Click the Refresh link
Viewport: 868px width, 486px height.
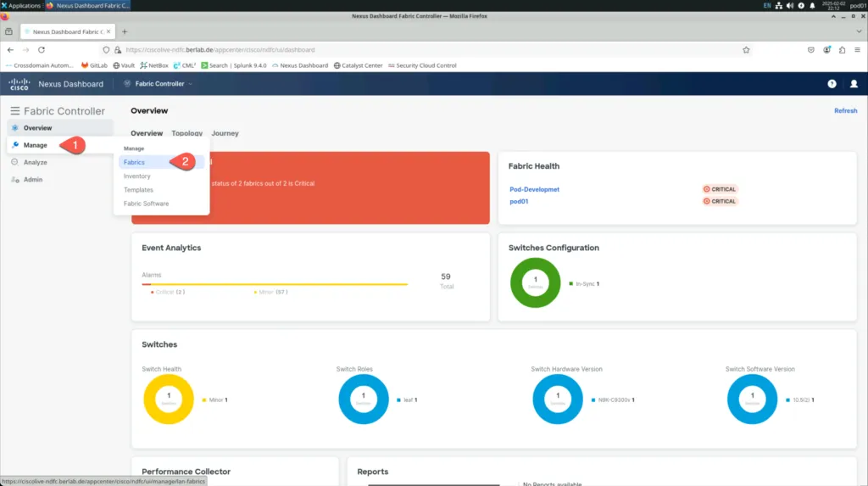pos(845,111)
